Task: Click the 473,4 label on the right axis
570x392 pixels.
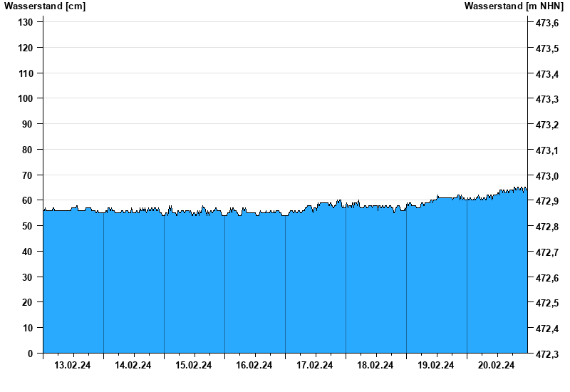Action: pyautogui.click(x=547, y=75)
